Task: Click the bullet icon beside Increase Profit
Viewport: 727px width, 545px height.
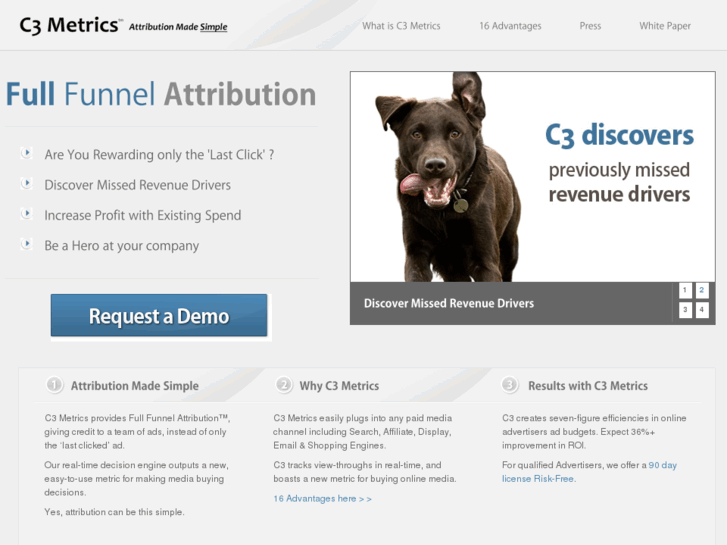Action: (27, 213)
